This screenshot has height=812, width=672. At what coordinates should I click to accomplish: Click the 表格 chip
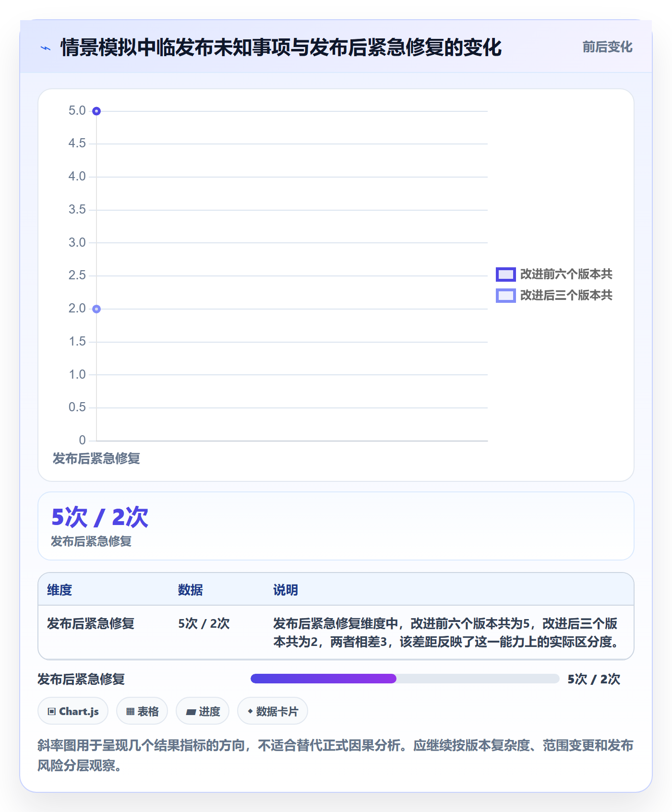[x=142, y=711]
